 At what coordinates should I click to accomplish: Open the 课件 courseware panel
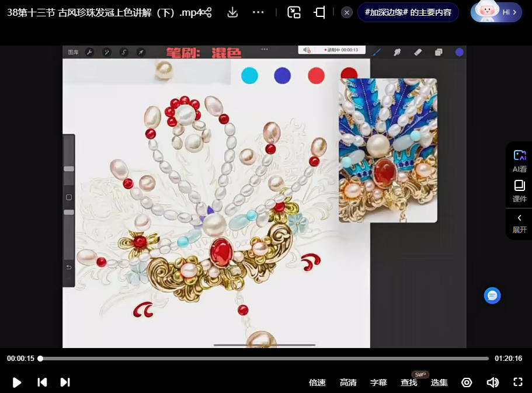[520, 191]
